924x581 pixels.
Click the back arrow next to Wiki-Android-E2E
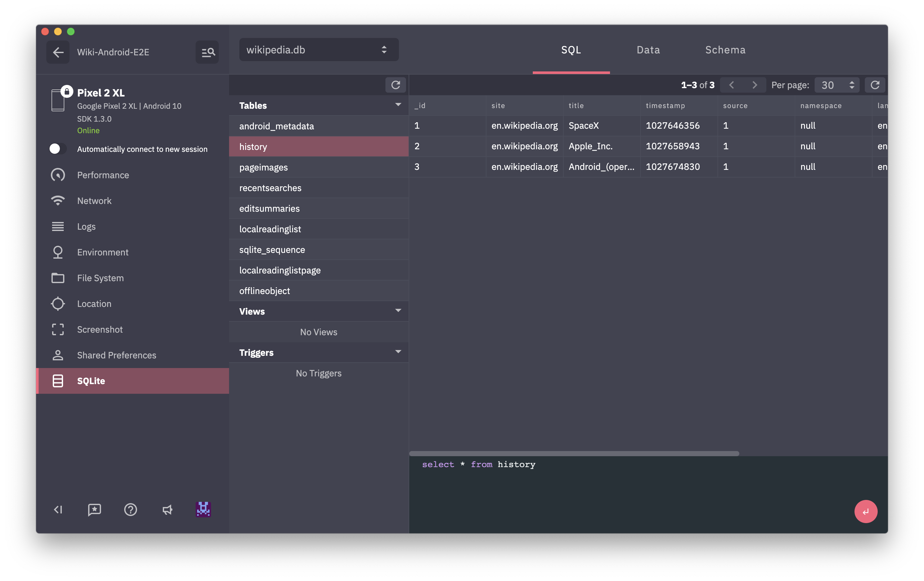(58, 52)
